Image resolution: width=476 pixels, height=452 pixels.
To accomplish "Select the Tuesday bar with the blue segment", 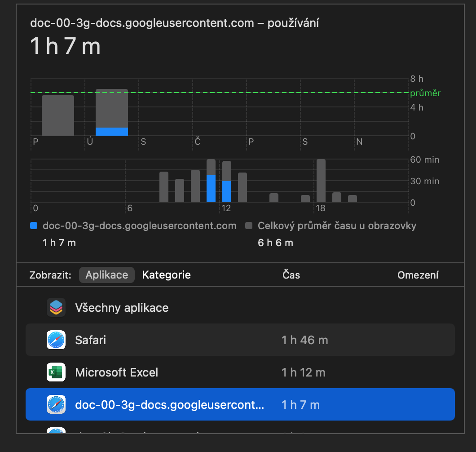I will (112, 112).
